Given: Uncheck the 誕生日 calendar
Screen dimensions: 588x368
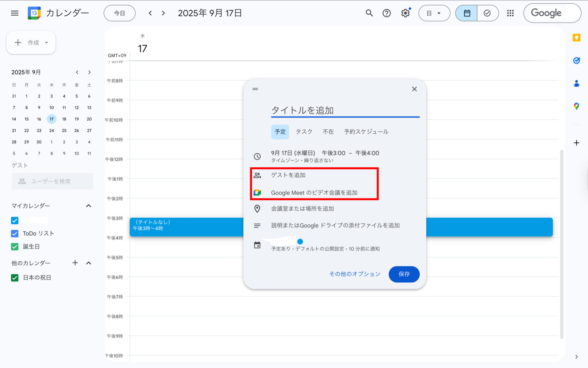Looking at the screenshot, I should tap(15, 247).
